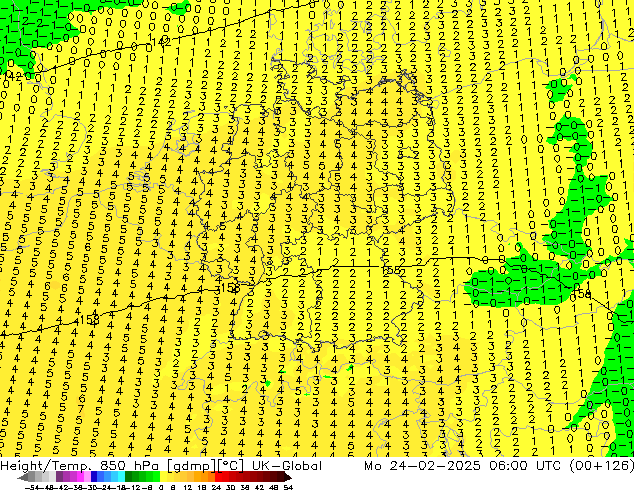This screenshot has width=634, height=490.
Task: Click the 'UK-Global' model label
Action: tap(287, 465)
